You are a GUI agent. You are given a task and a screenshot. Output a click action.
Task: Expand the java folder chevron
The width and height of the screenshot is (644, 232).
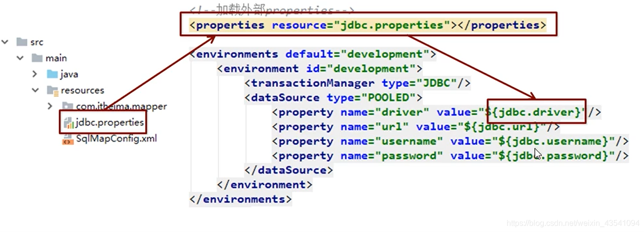[x=35, y=74]
